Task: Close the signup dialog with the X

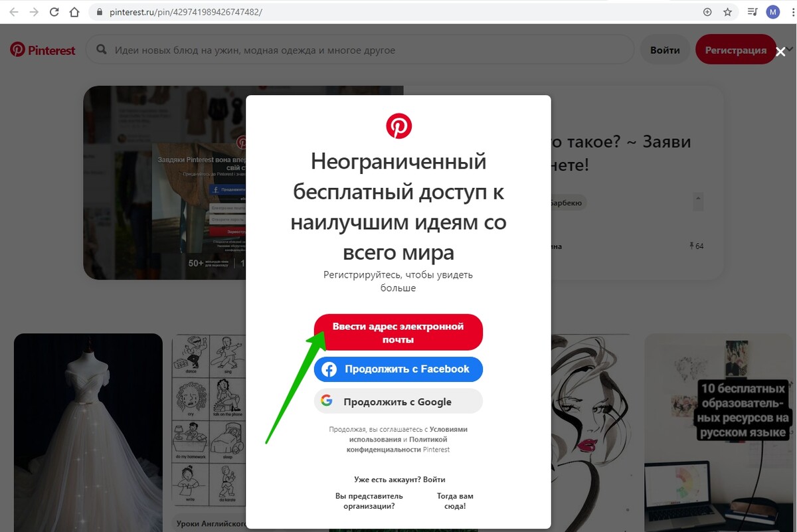Action: (781, 51)
